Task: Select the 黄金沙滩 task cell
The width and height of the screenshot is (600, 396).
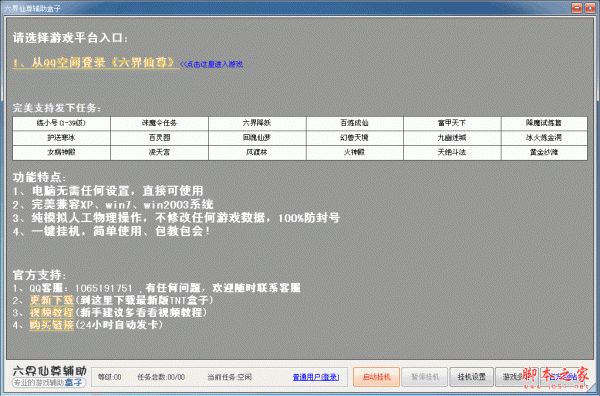Action: (544, 153)
